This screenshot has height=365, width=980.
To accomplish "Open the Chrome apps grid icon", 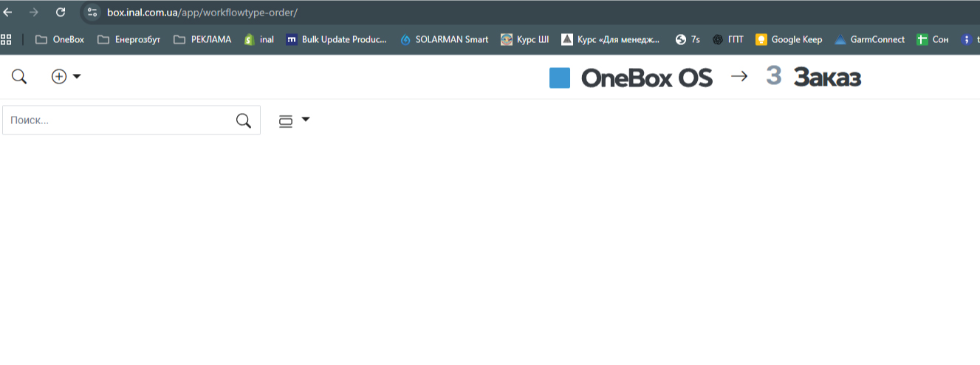I will tap(7, 39).
